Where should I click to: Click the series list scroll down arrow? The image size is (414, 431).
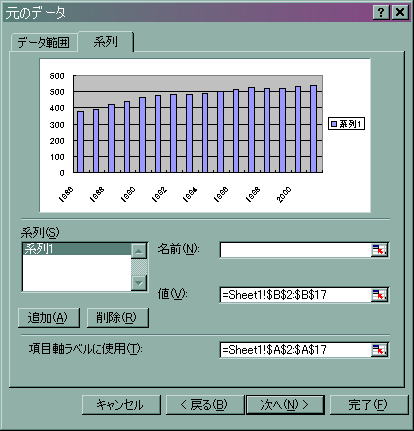point(139,283)
